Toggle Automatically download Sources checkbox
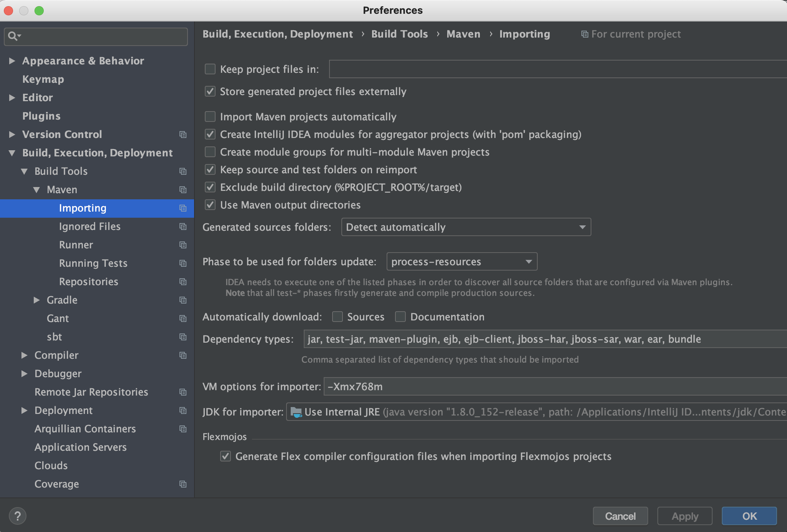Viewport: 787px width, 532px height. (338, 317)
